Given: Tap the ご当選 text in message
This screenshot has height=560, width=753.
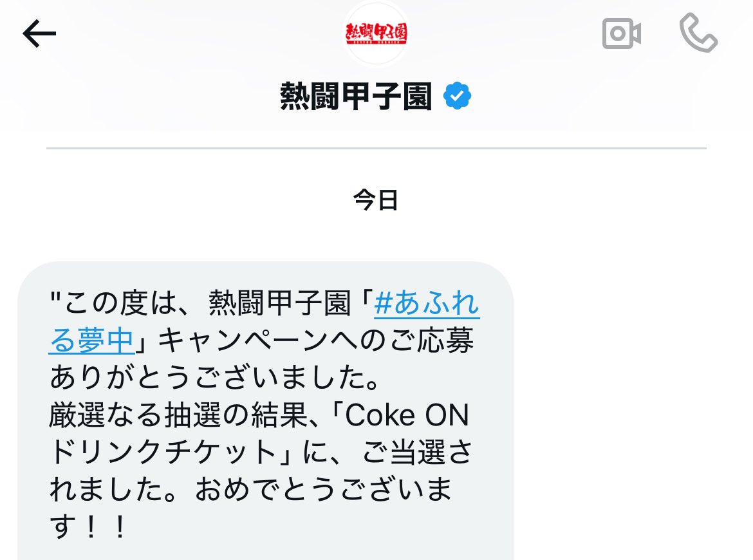Looking at the screenshot, I should pyautogui.click(x=402, y=453).
